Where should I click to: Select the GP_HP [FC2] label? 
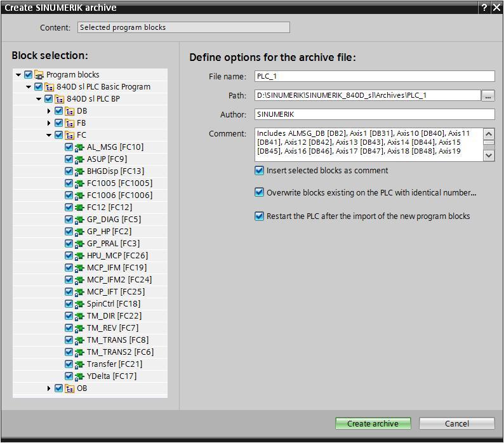click(x=109, y=232)
